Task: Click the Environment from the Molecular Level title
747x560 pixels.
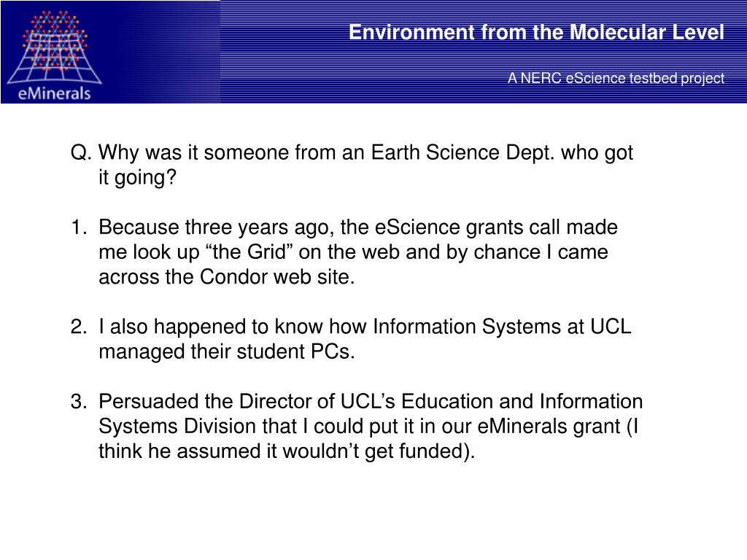Action: (536, 32)
